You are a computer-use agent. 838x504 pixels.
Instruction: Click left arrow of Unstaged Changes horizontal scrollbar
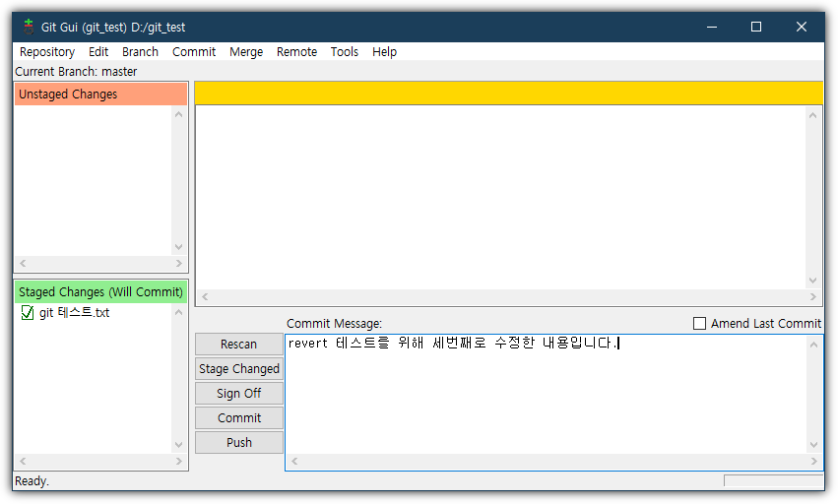(x=23, y=263)
